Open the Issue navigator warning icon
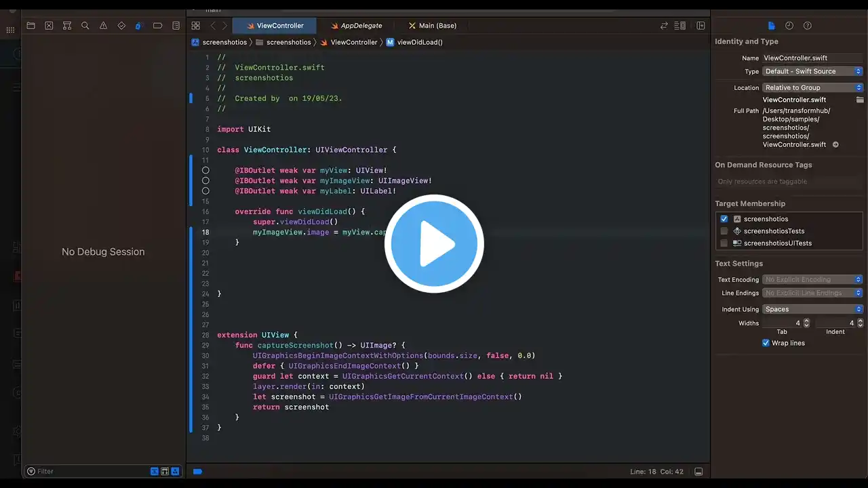 pyautogui.click(x=103, y=26)
